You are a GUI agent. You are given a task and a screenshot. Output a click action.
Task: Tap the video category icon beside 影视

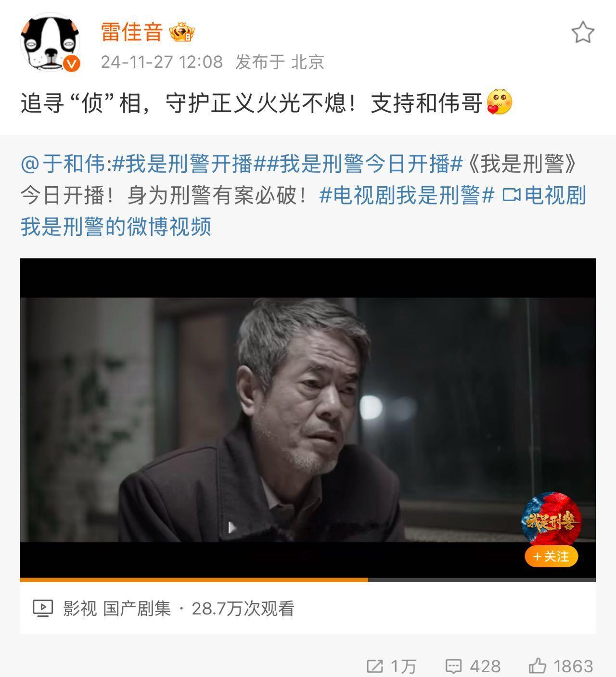(x=42, y=609)
